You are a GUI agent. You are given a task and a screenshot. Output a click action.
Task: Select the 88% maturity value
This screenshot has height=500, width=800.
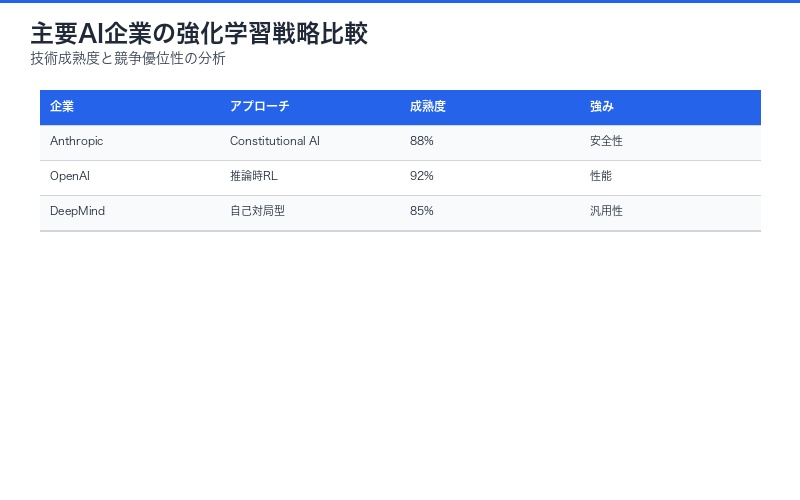pos(422,141)
